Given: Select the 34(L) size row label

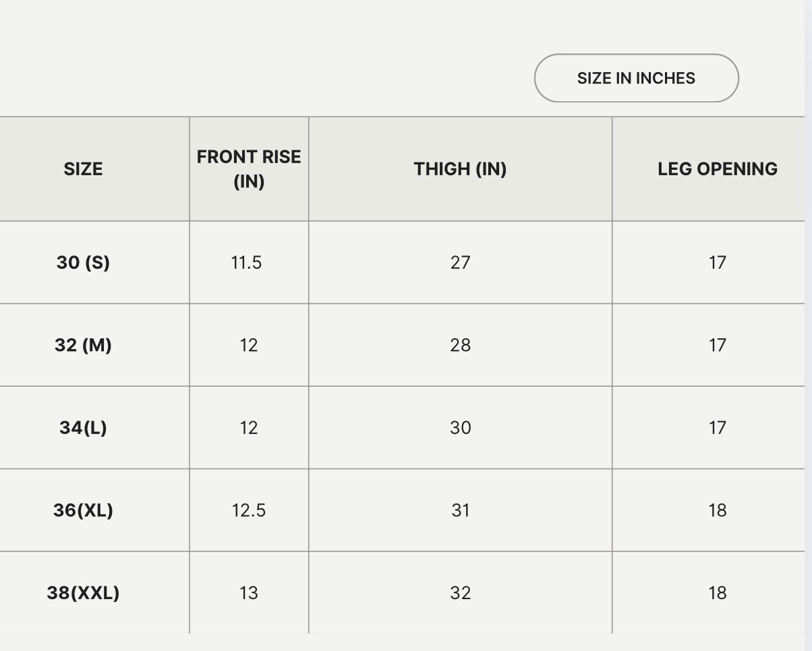Looking at the screenshot, I should pos(83,427).
